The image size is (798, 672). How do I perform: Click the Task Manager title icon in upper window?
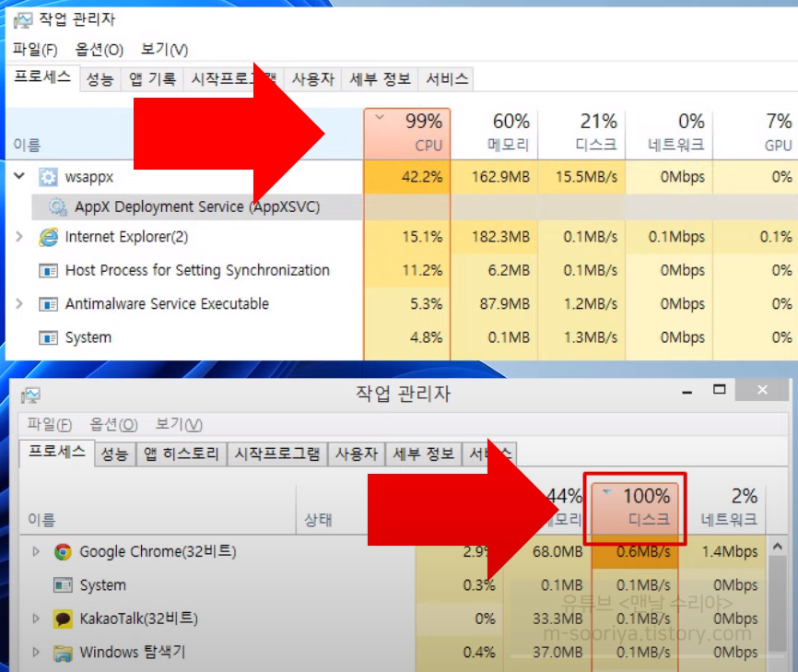23,20
